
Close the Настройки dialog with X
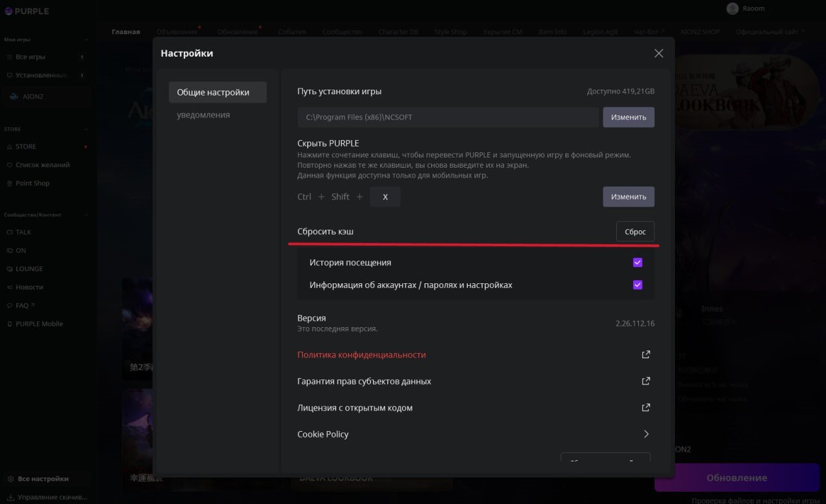658,54
